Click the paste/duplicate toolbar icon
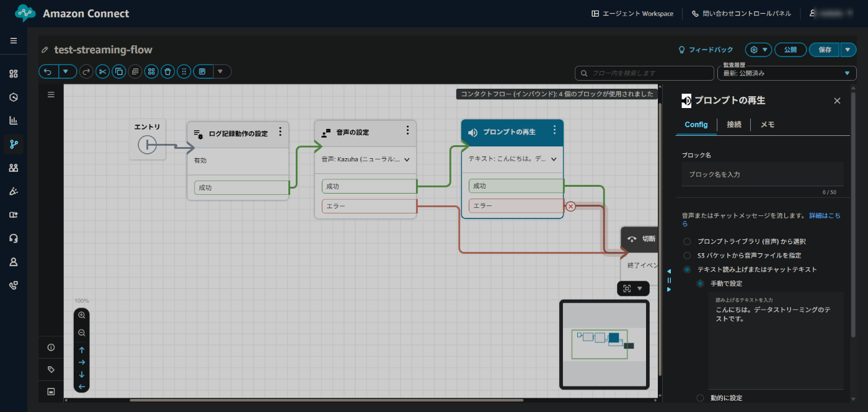The image size is (868, 412). coord(135,71)
